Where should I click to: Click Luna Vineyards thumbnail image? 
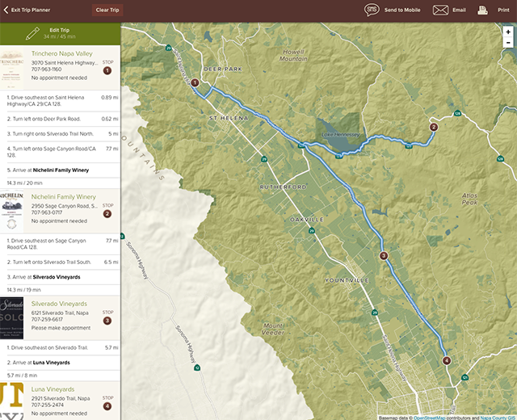[12, 401]
